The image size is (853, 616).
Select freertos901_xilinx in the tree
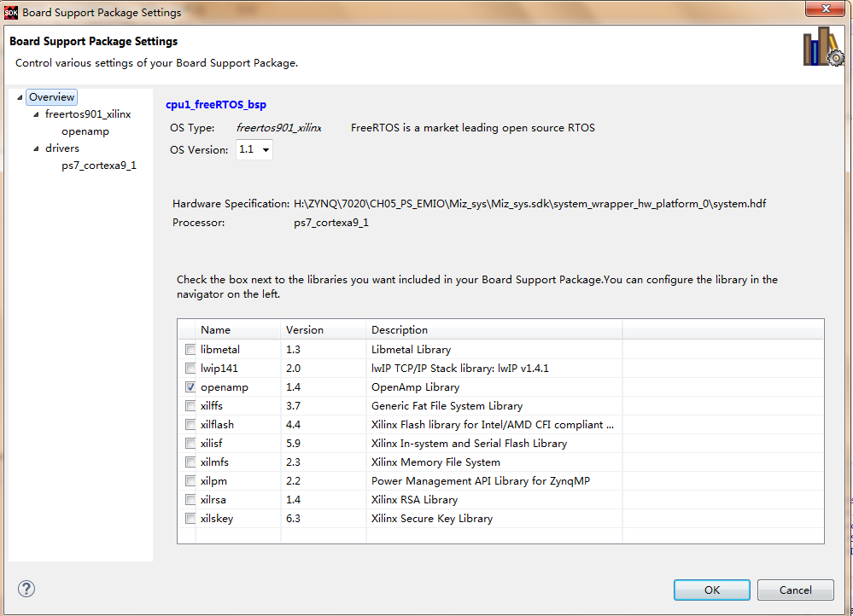88,114
